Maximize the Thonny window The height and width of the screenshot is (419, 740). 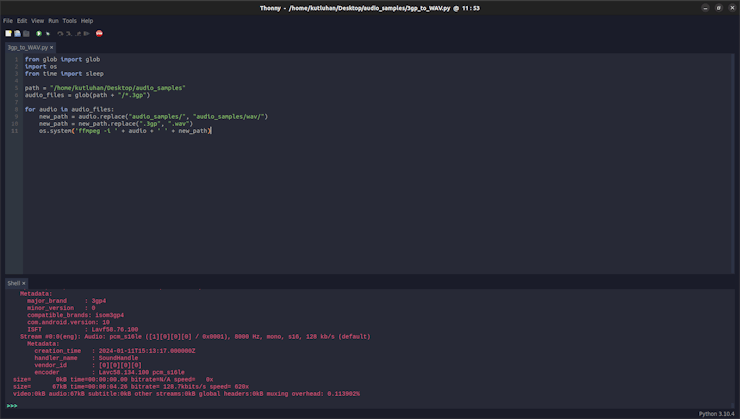coord(719,8)
